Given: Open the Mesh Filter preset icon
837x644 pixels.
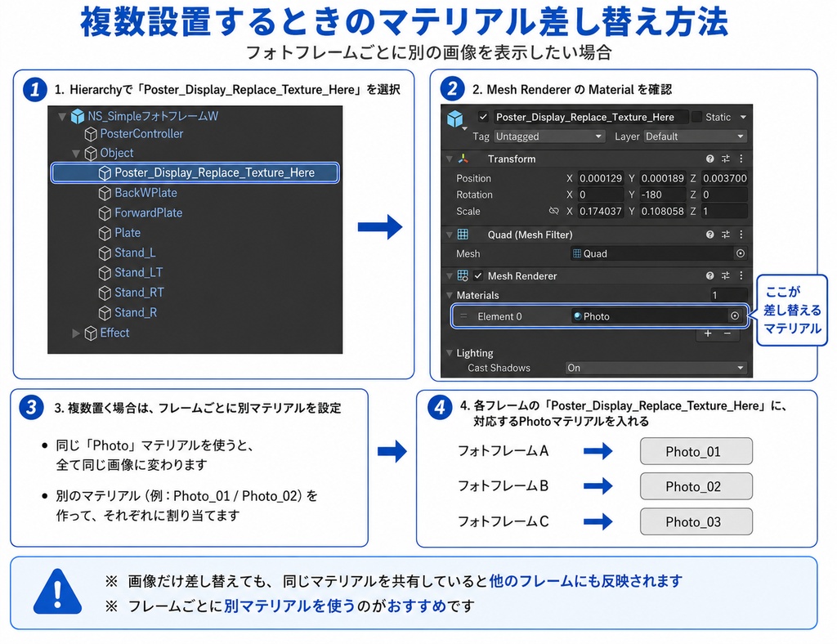Looking at the screenshot, I should 726,235.
